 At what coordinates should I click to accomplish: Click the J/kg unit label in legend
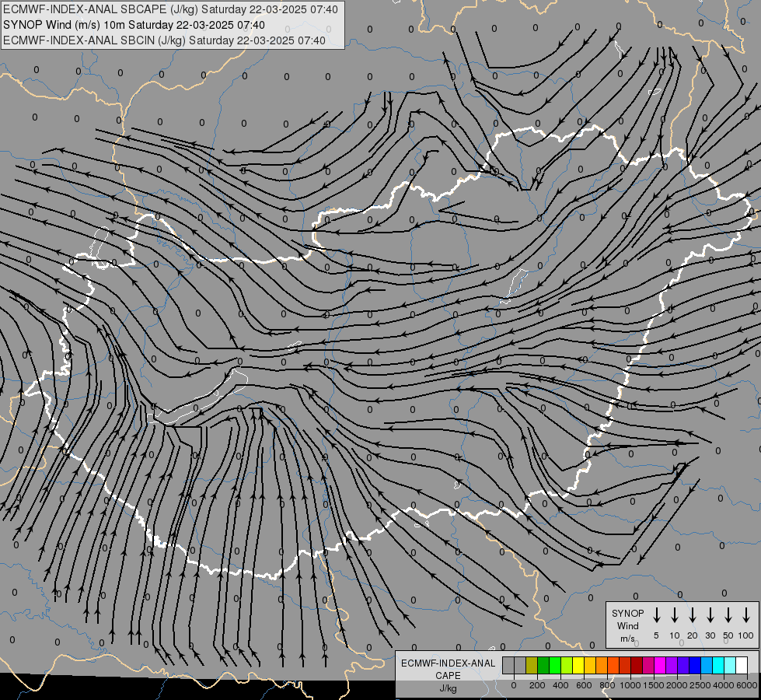tap(448, 688)
